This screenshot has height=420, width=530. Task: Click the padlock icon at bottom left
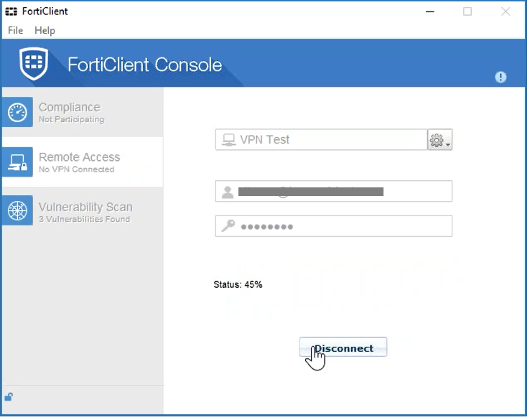(x=9, y=397)
